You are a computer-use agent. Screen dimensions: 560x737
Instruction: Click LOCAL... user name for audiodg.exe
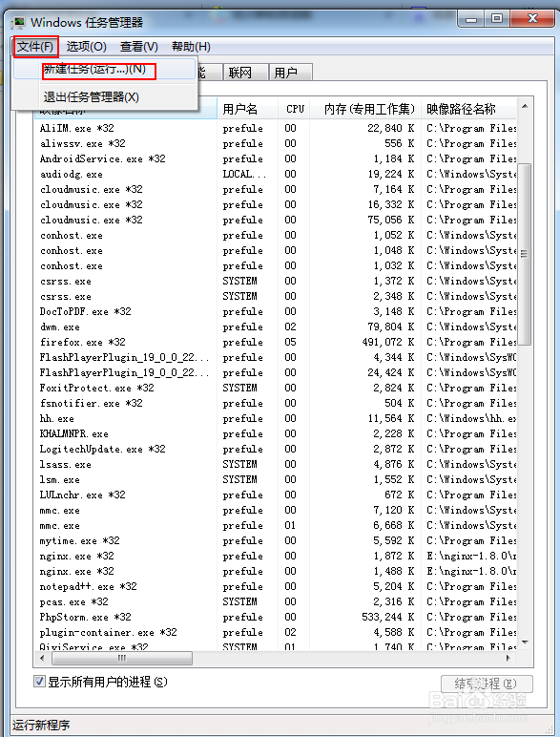pos(244,174)
